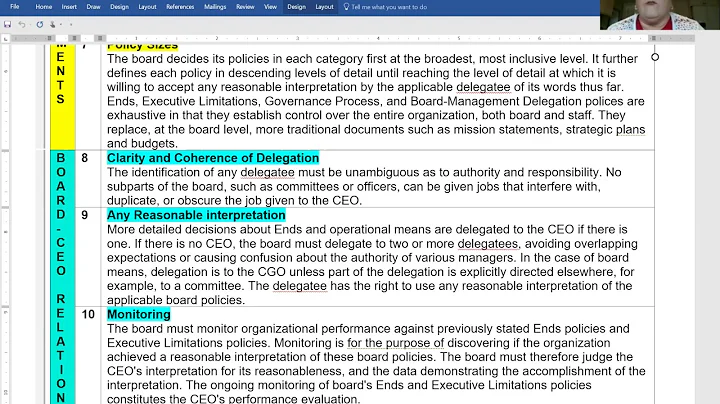
Task: Open the page Layout tab before References
Action: click(147, 7)
